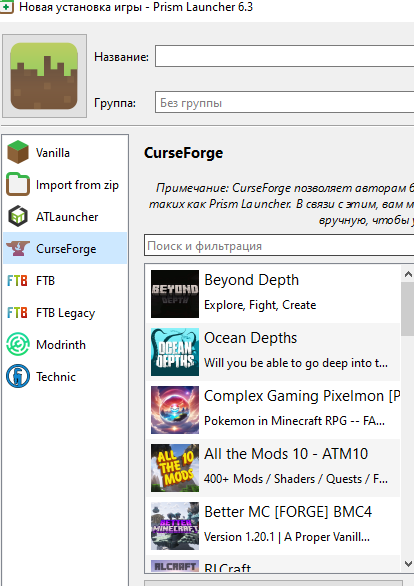The height and width of the screenshot is (586, 414).
Task: Click the modpack list scroll down arrow
Action: [x=408, y=563]
